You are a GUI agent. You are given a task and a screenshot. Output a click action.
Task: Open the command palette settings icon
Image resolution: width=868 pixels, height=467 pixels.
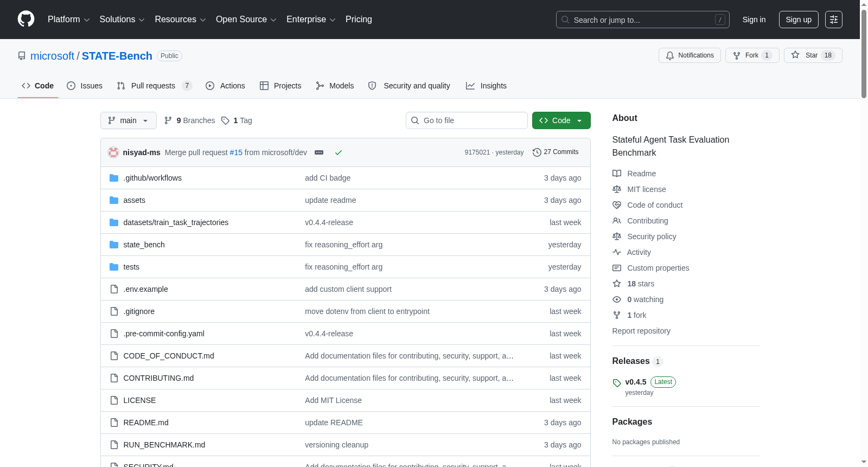[834, 20]
